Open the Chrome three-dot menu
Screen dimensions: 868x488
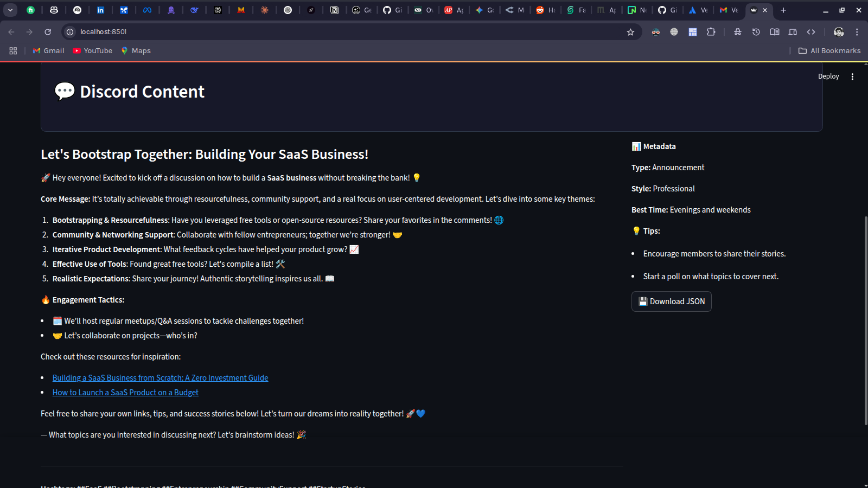857,32
